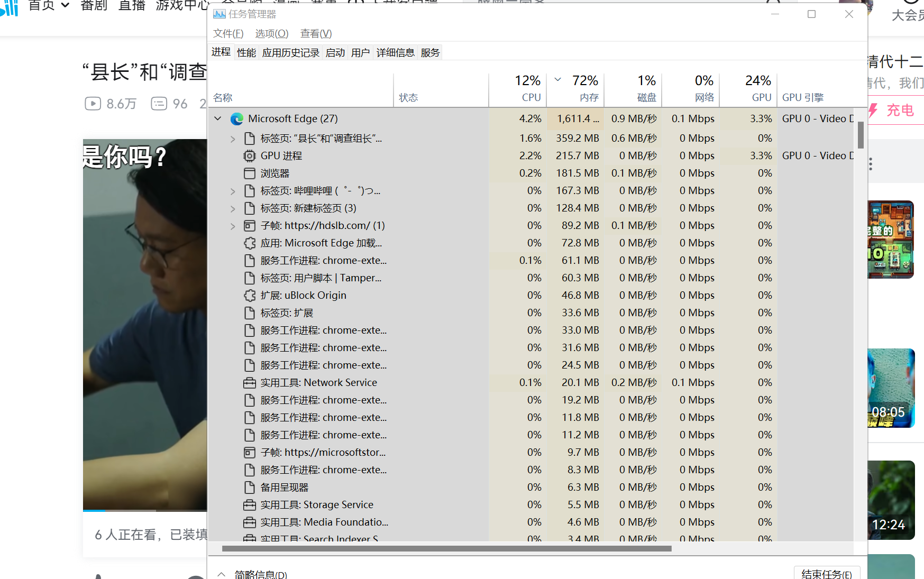Open the 选项(O) menu
The image size is (924, 579).
[x=272, y=34]
